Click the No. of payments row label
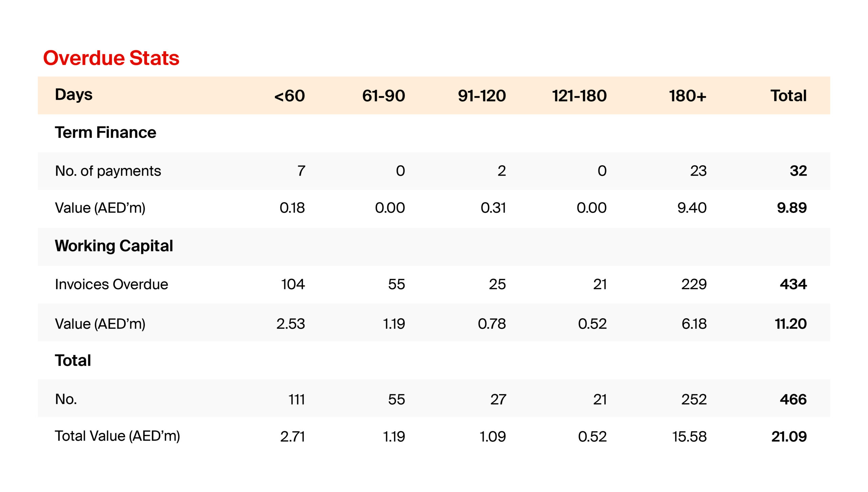 [x=108, y=171]
